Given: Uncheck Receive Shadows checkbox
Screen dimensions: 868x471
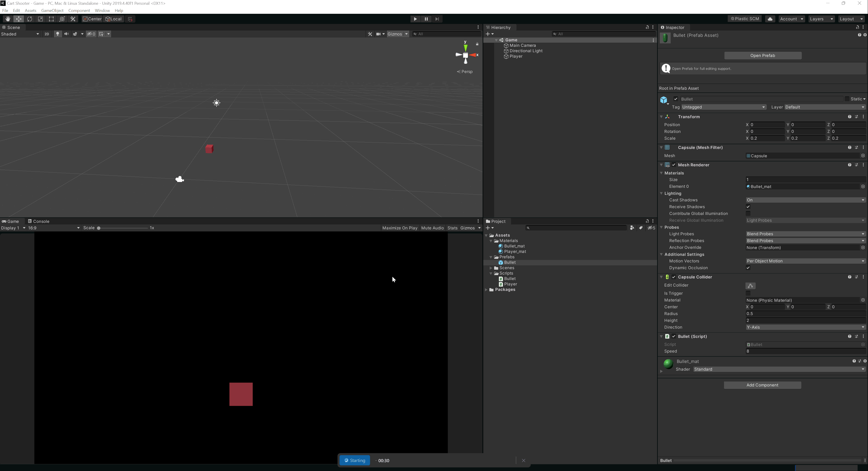Looking at the screenshot, I should (748, 207).
